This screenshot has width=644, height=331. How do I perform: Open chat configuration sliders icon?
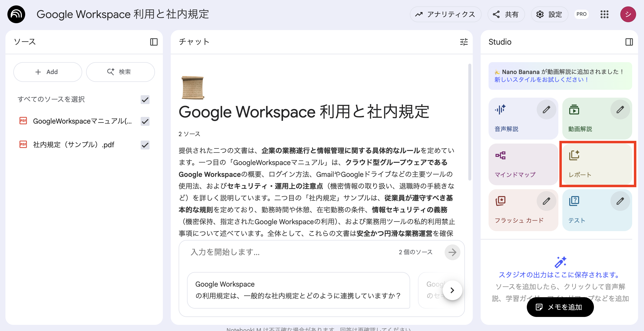pos(464,42)
